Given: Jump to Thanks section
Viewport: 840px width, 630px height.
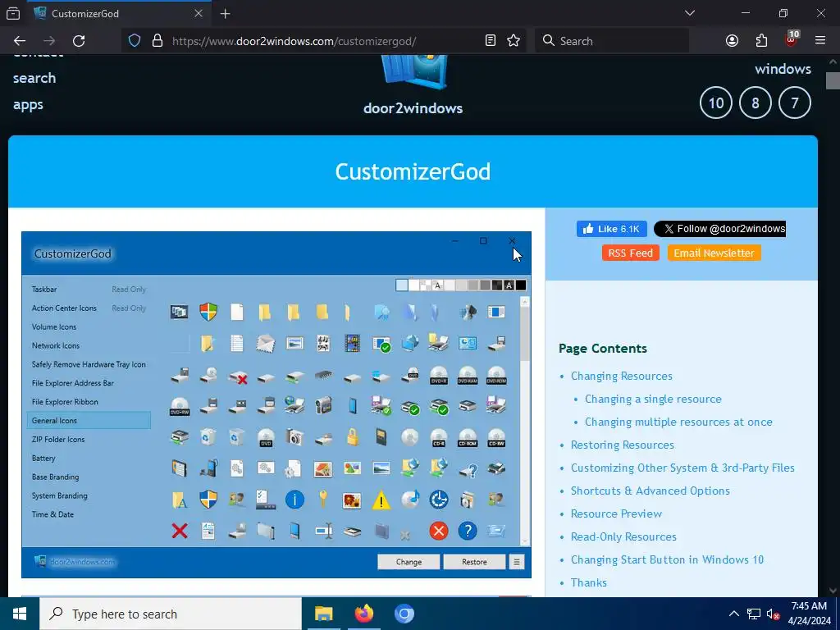Looking at the screenshot, I should [x=589, y=583].
